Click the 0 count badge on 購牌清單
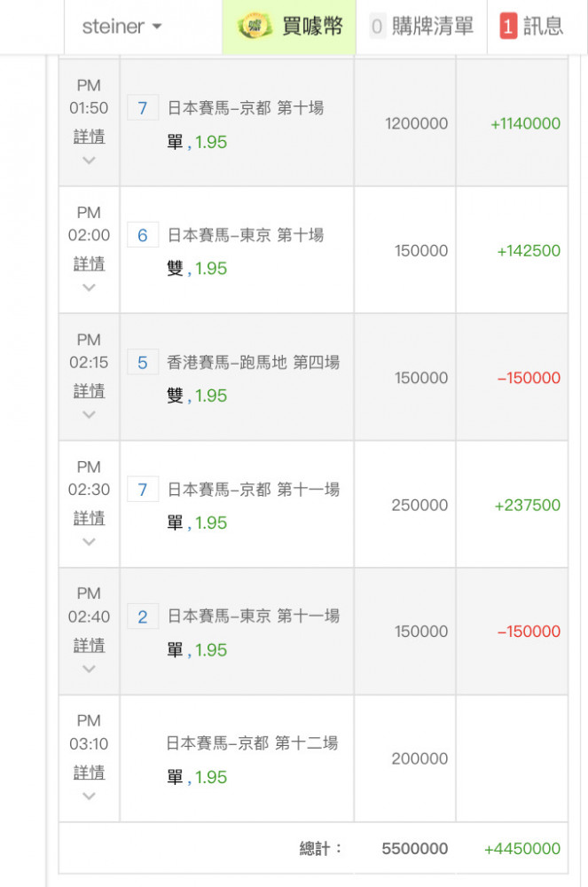588x887 pixels. (377, 26)
